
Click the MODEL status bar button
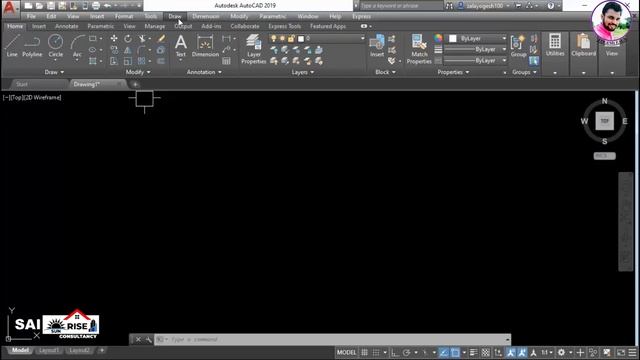pos(347,352)
